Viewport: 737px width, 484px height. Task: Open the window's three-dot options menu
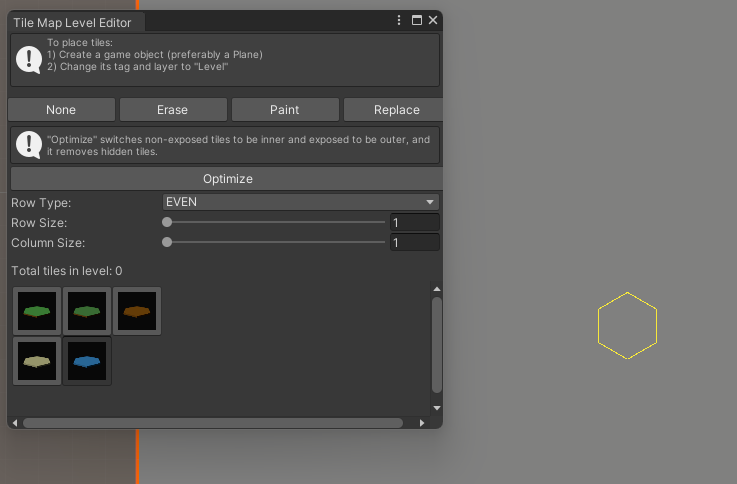point(399,20)
